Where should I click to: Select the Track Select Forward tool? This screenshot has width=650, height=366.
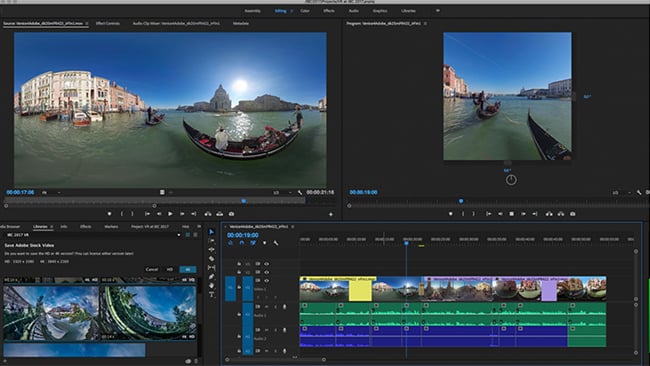pyautogui.click(x=211, y=240)
